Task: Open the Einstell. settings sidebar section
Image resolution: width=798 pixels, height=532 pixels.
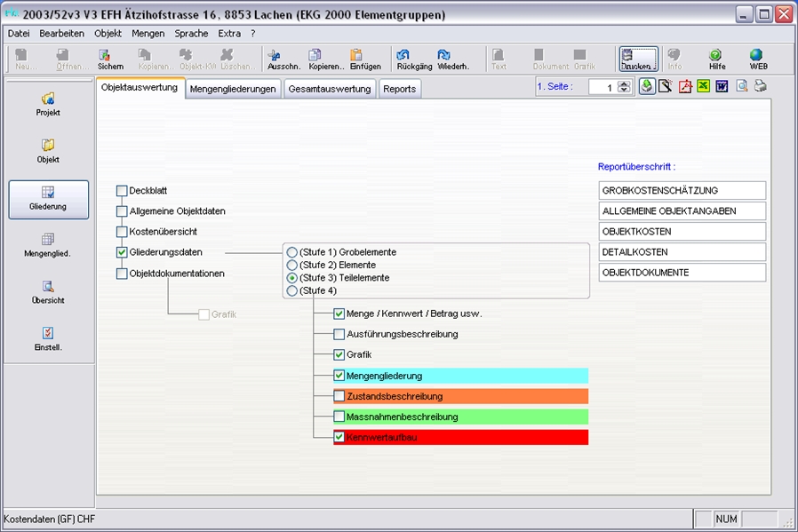Action: pyautogui.click(x=48, y=338)
